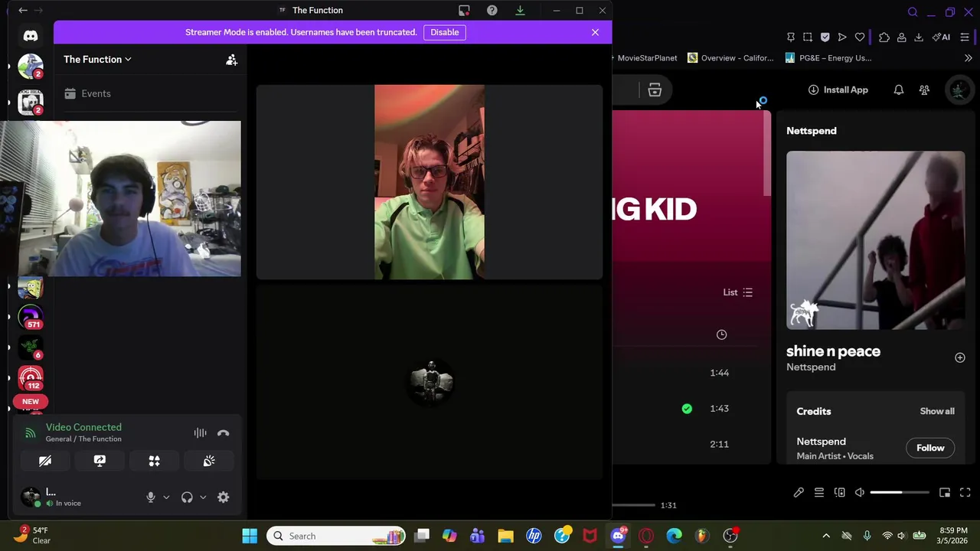Mute the Discord microphone

(151, 497)
